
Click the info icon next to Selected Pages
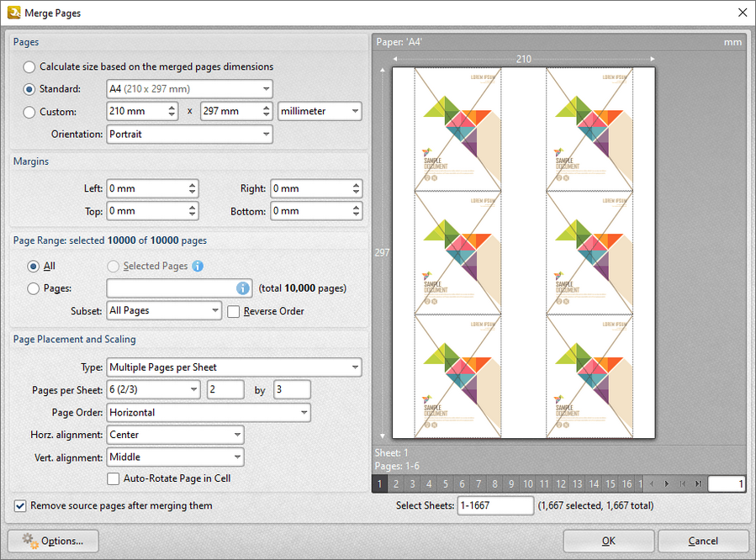coord(198,266)
